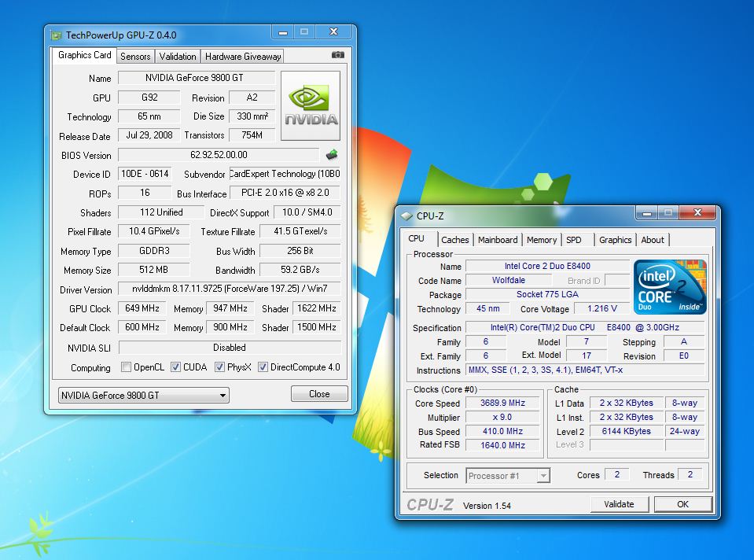754x560 pixels.
Task: Click the Close button in GPU-Z
Action: [319, 394]
